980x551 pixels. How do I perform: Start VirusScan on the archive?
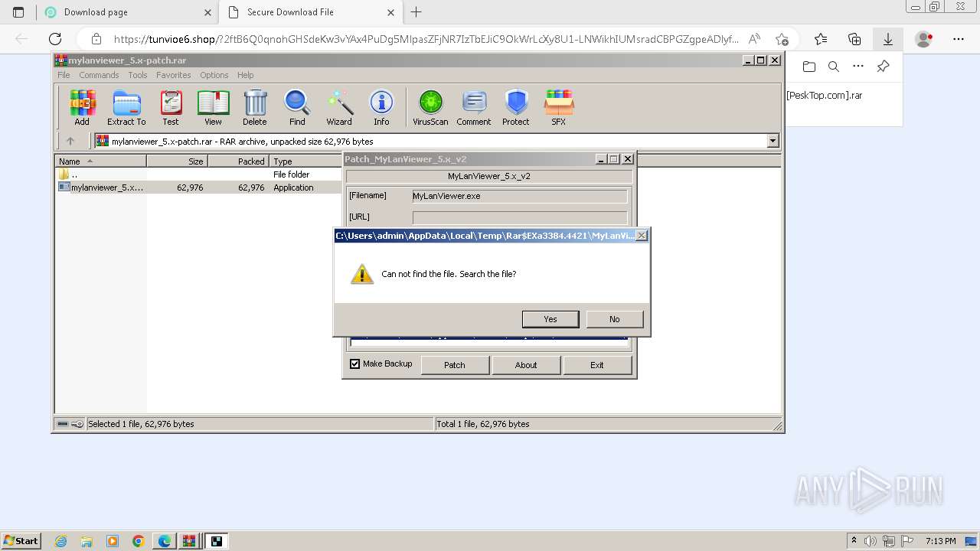[x=430, y=107]
